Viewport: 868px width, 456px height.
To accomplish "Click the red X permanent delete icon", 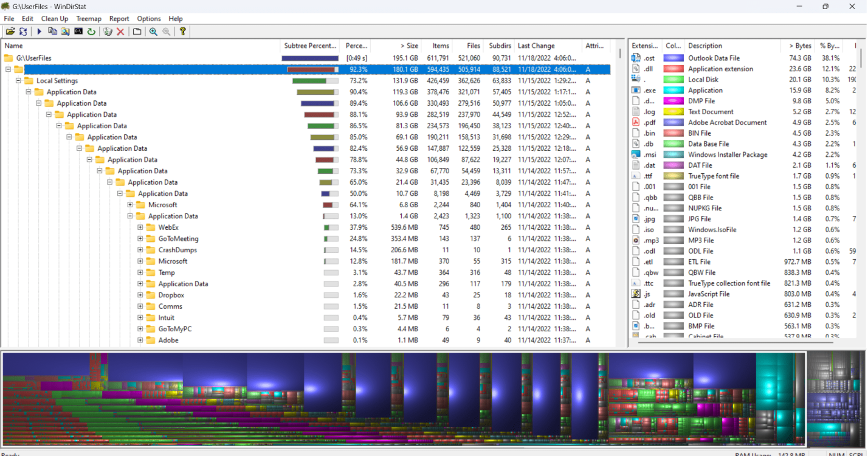I will [x=120, y=31].
